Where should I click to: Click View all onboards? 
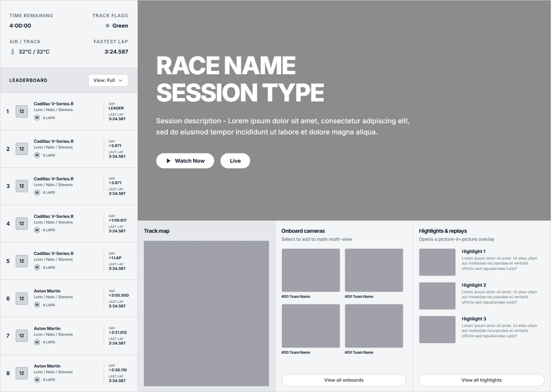tap(344, 380)
